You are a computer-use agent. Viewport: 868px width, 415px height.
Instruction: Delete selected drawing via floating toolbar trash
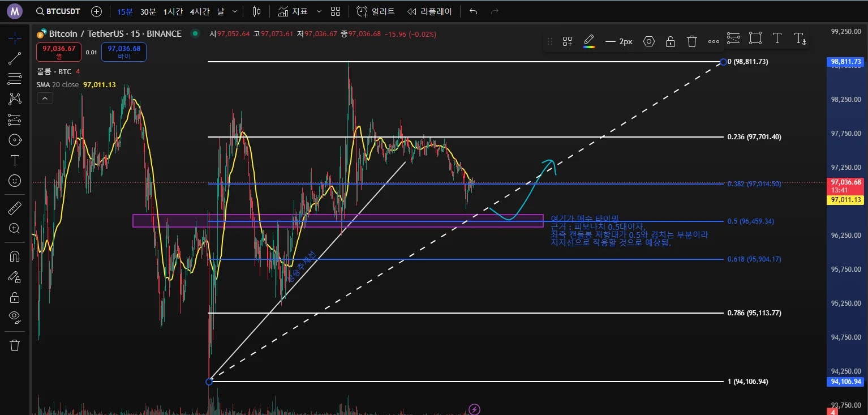click(691, 41)
